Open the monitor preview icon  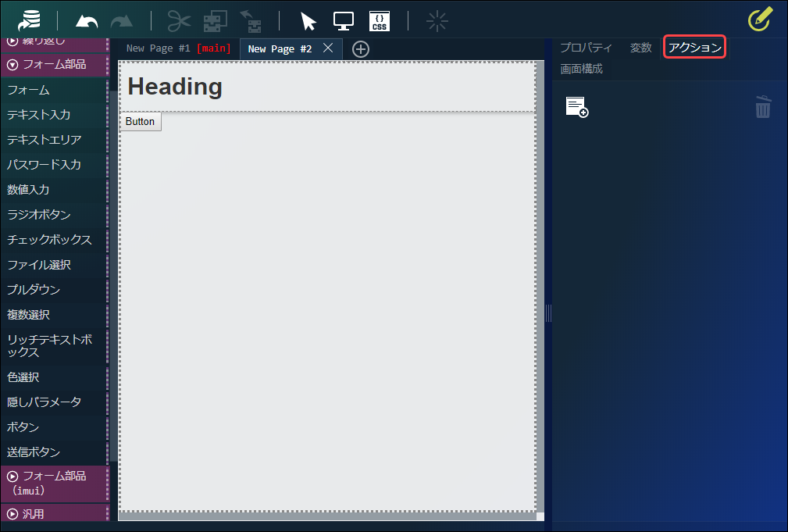click(x=344, y=21)
